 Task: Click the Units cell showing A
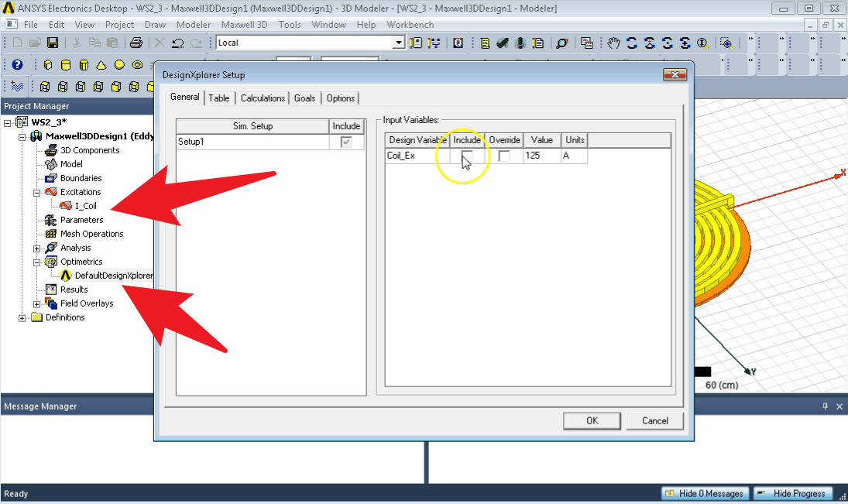(575, 156)
